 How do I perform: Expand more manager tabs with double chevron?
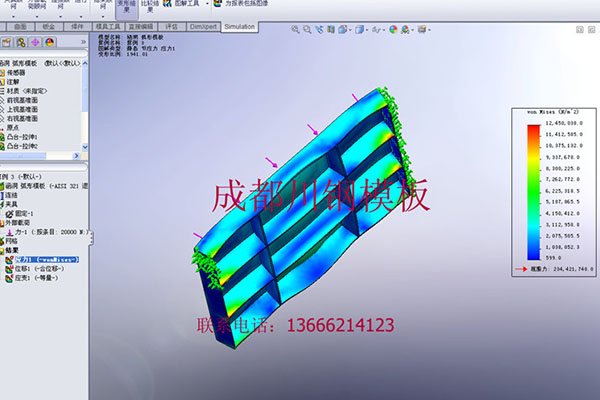click(x=83, y=42)
